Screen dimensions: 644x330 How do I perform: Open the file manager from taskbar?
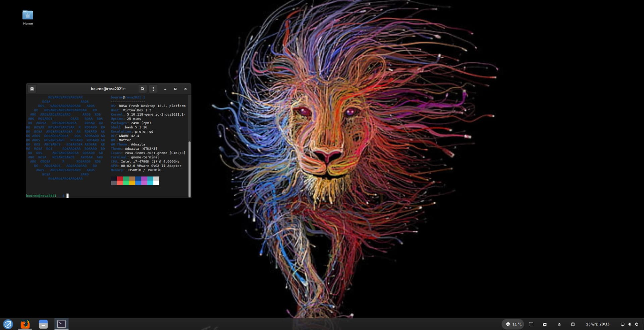click(x=43, y=324)
